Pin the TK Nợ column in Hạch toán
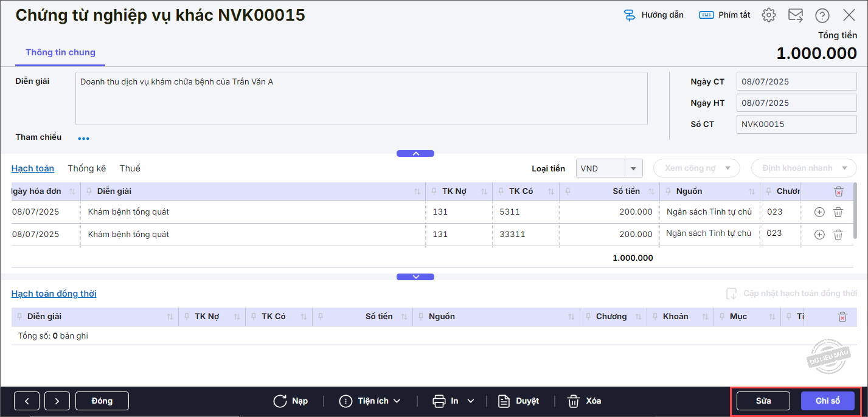The image size is (868, 417). point(434,191)
